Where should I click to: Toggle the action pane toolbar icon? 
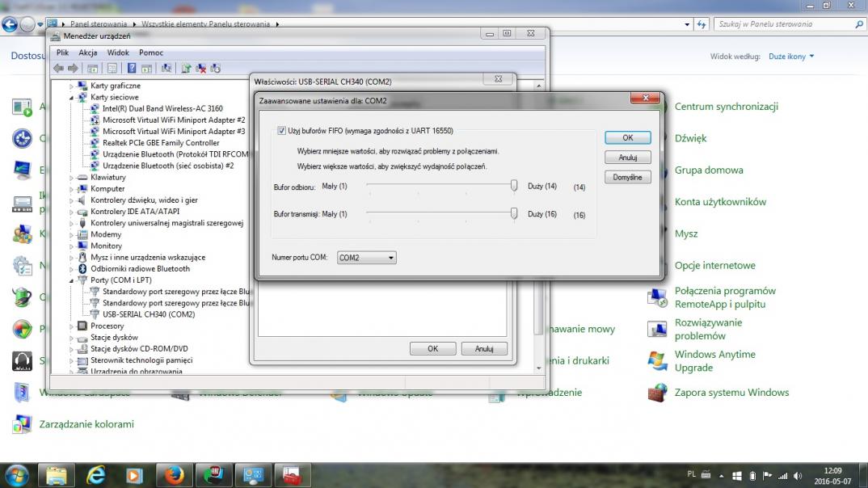(x=147, y=68)
